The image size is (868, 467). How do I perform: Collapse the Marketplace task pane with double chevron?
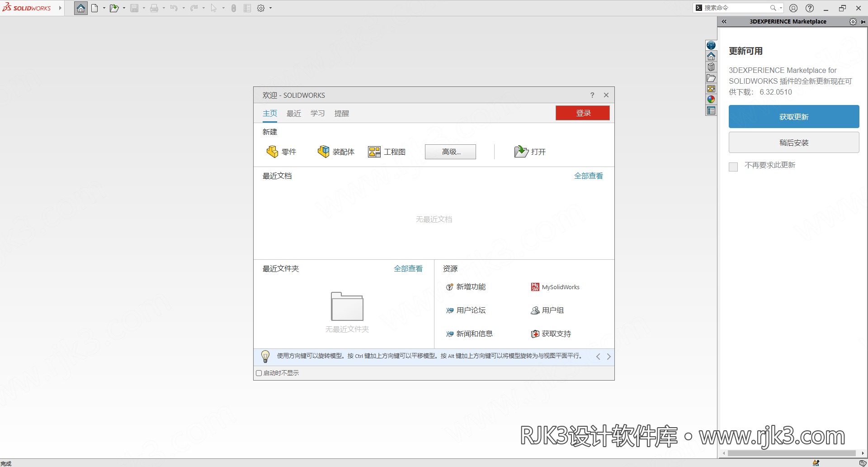(724, 22)
